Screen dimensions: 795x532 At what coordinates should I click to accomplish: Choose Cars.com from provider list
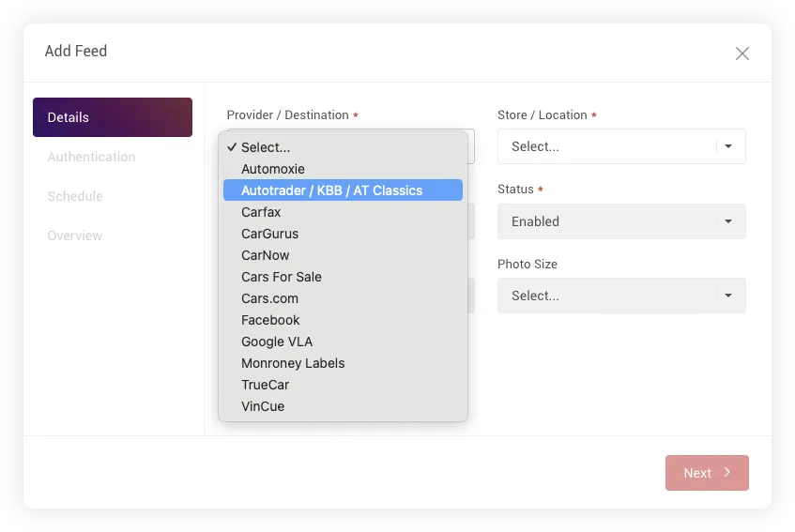343,298
